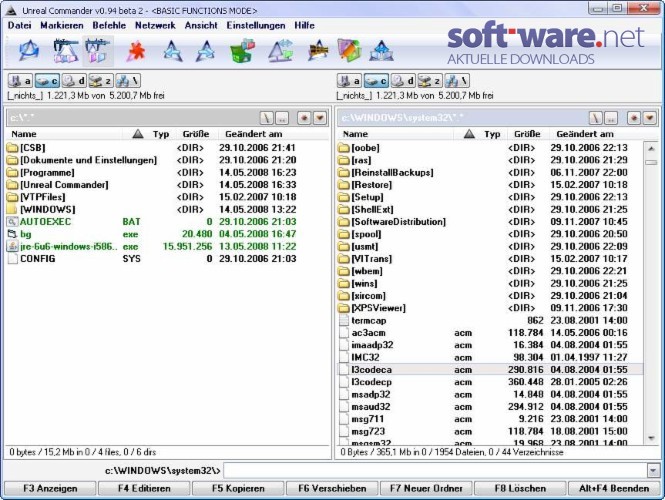Open the Hilfe menu
The height and width of the screenshot is (500, 665).
point(305,25)
